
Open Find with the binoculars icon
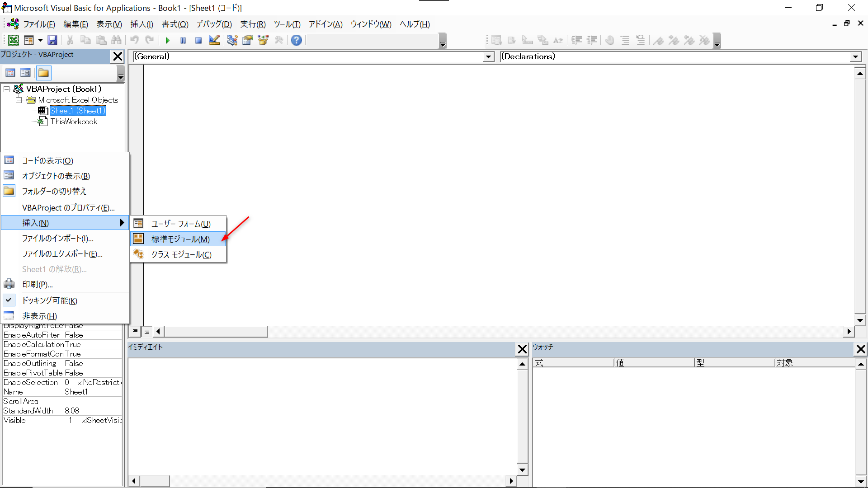[x=116, y=40]
